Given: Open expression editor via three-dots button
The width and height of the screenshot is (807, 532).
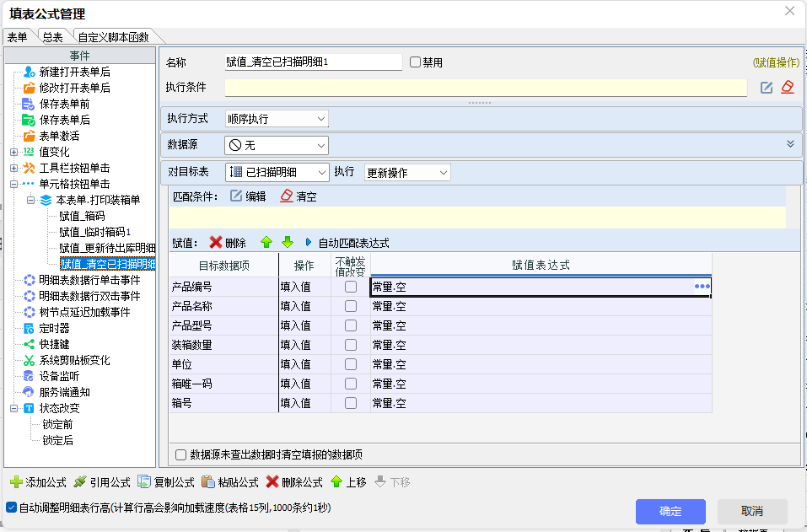Looking at the screenshot, I should click(702, 287).
